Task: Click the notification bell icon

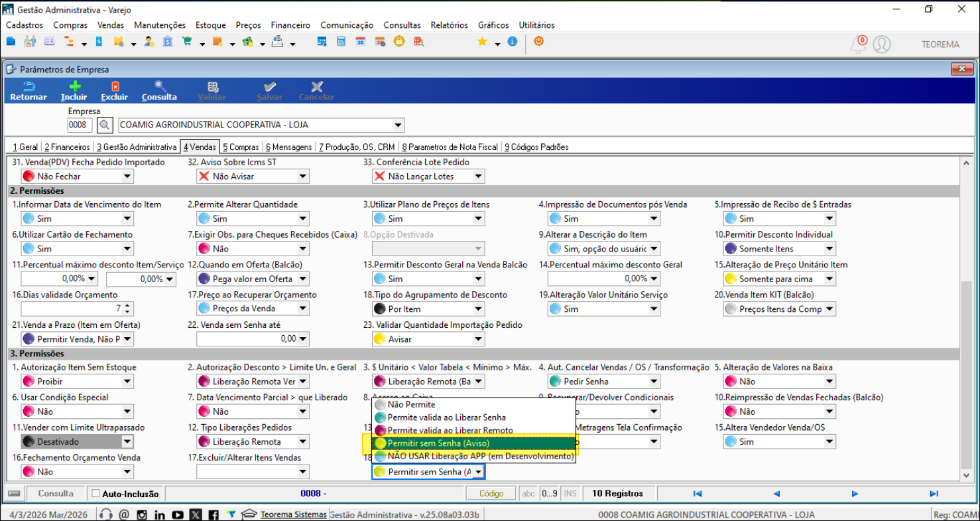Action: [859, 44]
